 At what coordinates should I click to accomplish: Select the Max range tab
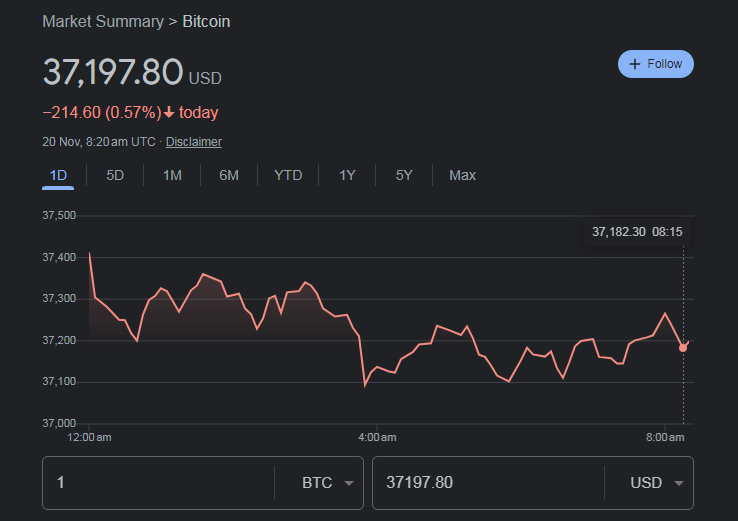pyautogui.click(x=462, y=176)
